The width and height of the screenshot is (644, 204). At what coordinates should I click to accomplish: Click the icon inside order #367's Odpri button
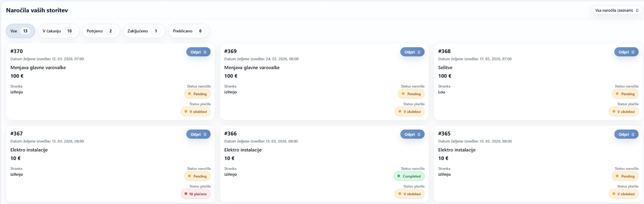tap(205, 134)
